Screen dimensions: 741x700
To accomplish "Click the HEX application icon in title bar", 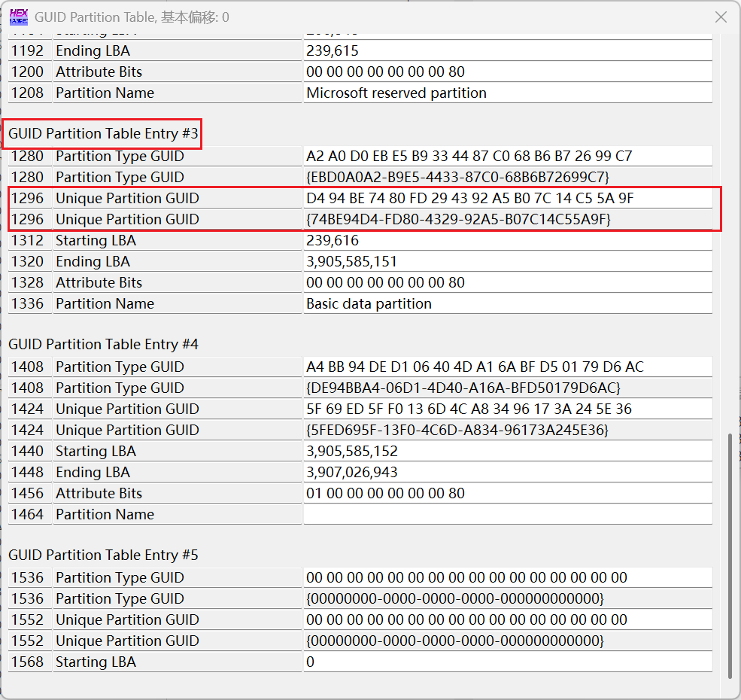I will [x=18, y=17].
